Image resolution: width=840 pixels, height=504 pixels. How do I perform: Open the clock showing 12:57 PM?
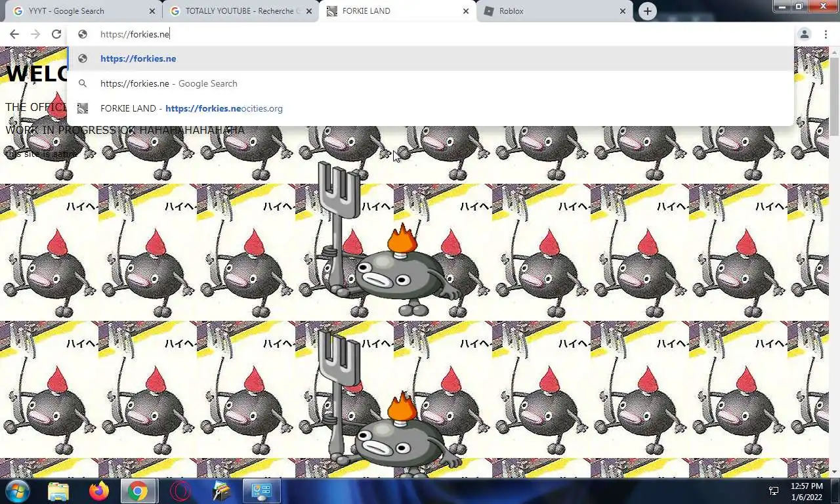tap(807, 492)
